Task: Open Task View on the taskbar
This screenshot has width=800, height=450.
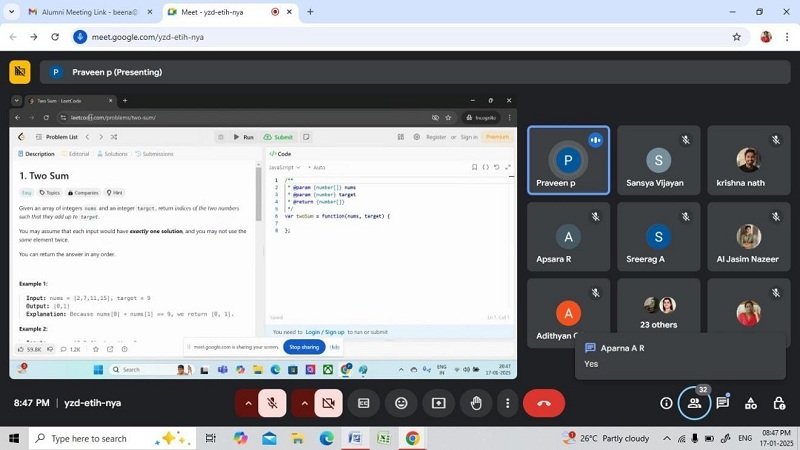Action: click(210, 438)
